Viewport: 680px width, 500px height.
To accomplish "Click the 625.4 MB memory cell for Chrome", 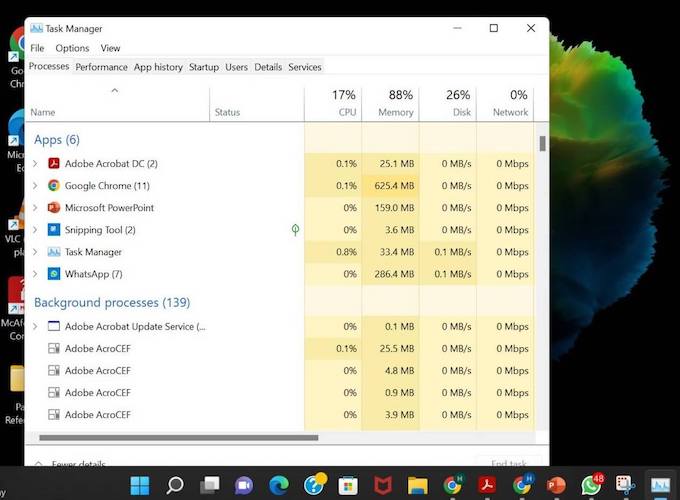I will pyautogui.click(x=390, y=186).
